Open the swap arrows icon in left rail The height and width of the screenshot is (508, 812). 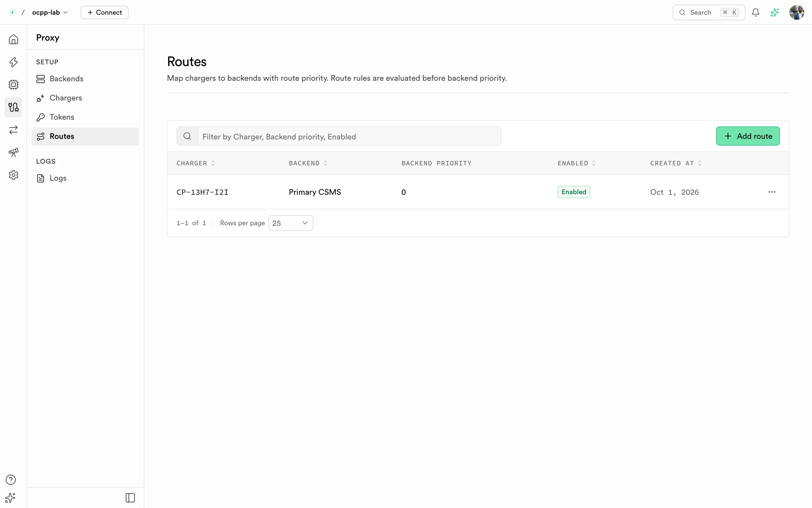click(14, 130)
